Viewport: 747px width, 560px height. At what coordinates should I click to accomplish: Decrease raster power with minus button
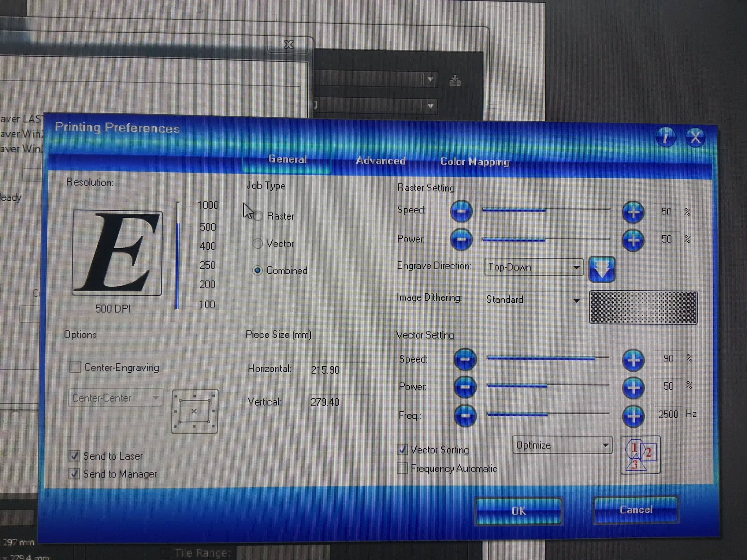(461, 240)
